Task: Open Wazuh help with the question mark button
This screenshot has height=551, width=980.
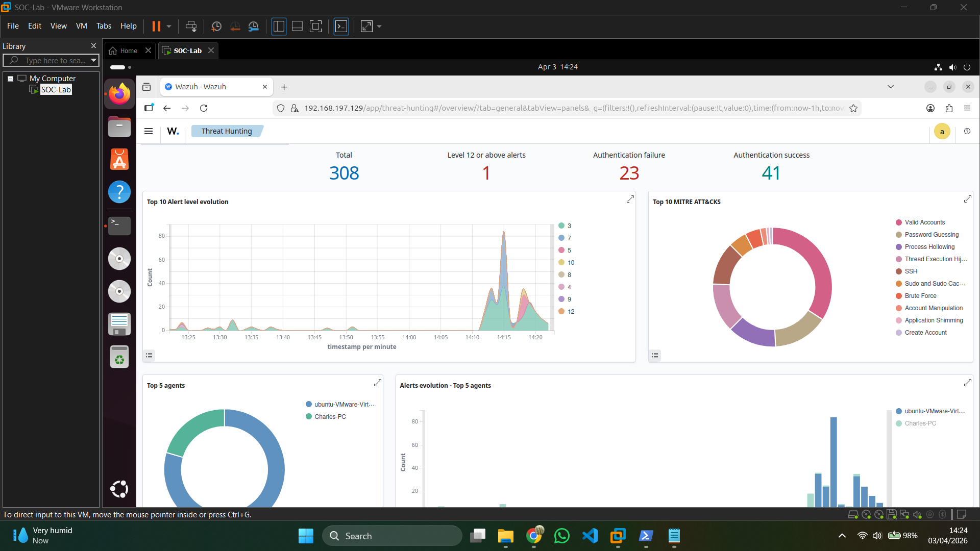Action: tap(967, 131)
